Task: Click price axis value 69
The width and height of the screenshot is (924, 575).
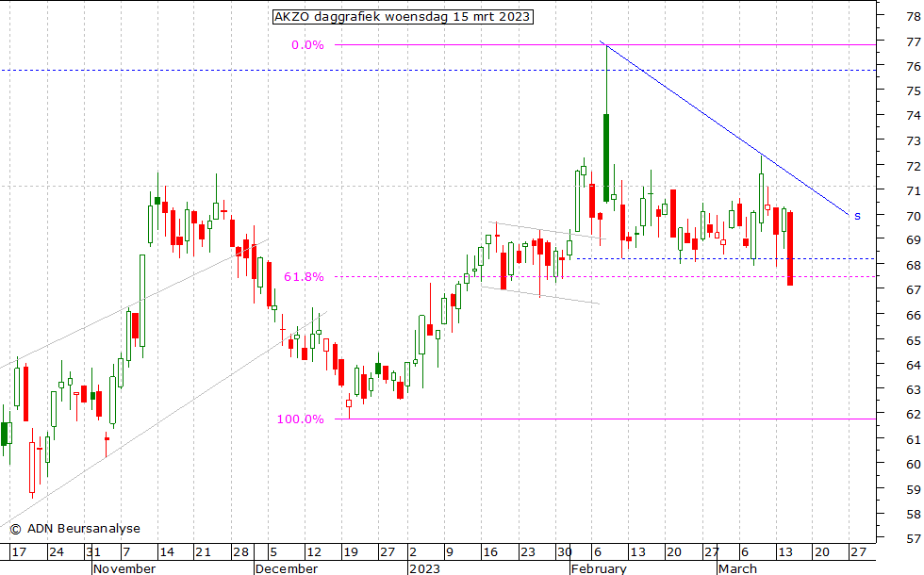Action: (x=914, y=239)
